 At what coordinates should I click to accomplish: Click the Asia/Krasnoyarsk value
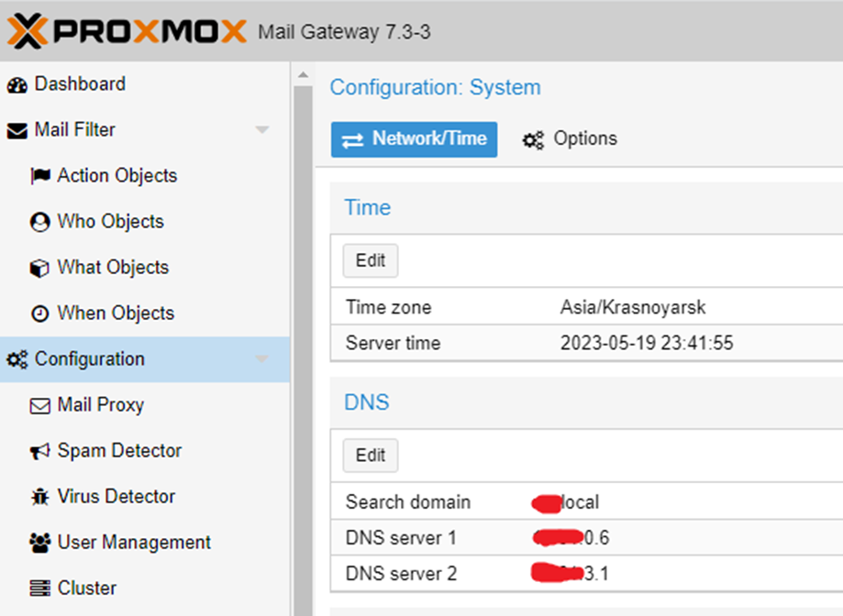pyautogui.click(x=633, y=307)
